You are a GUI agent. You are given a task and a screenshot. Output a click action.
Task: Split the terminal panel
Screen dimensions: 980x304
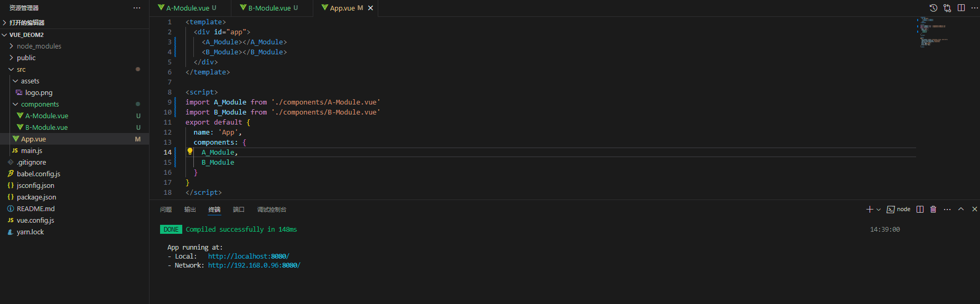[920, 210]
